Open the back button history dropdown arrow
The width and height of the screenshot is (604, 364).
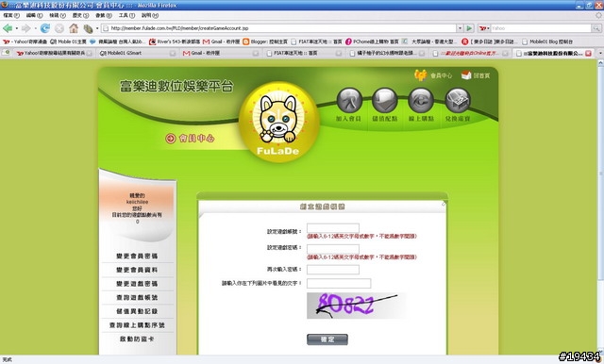[x=17, y=28]
